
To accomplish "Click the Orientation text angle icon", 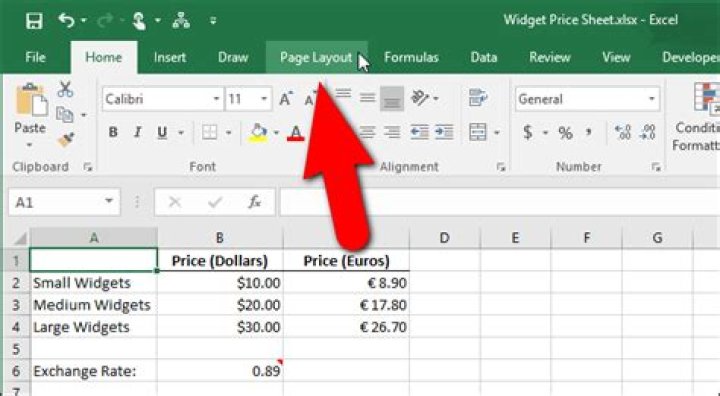I will (x=420, y=98).
